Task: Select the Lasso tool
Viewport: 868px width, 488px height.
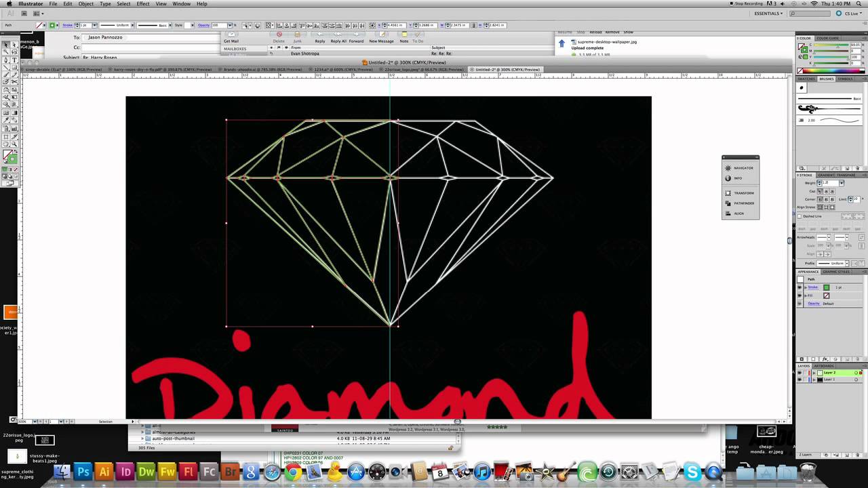Action: 14,52
